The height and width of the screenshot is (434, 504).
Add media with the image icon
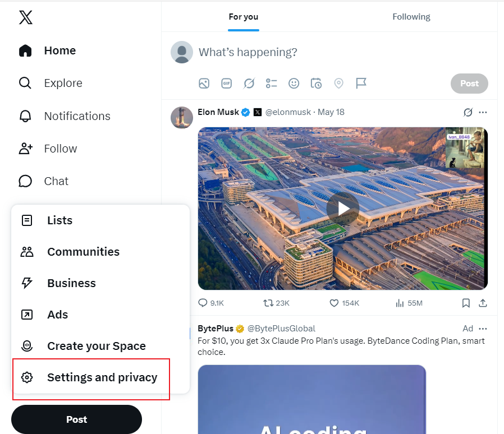tap(204, 84)
